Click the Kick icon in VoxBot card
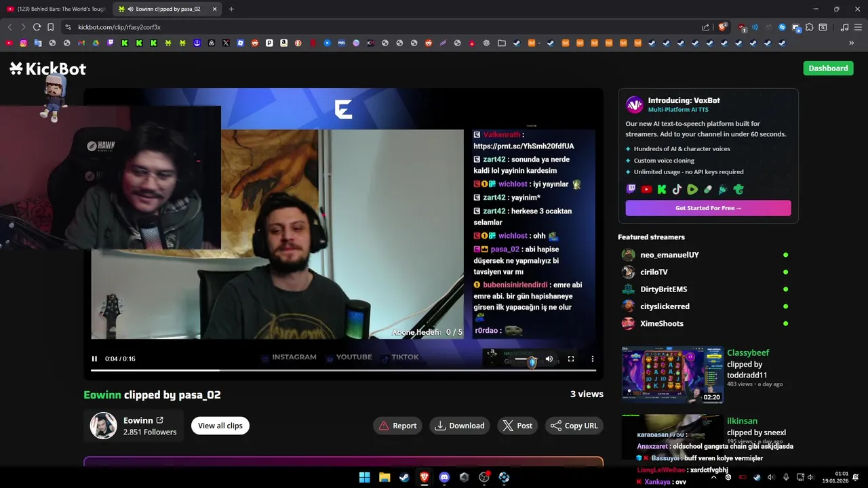868x488 pixels. tap(662, 190)
